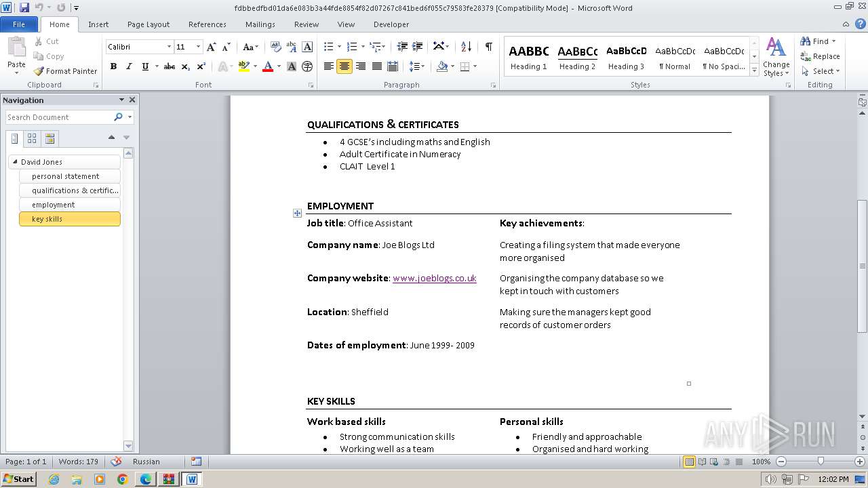This screenshot has width=868, height=488.
Task: Select Center alignment
Action: 344,66
